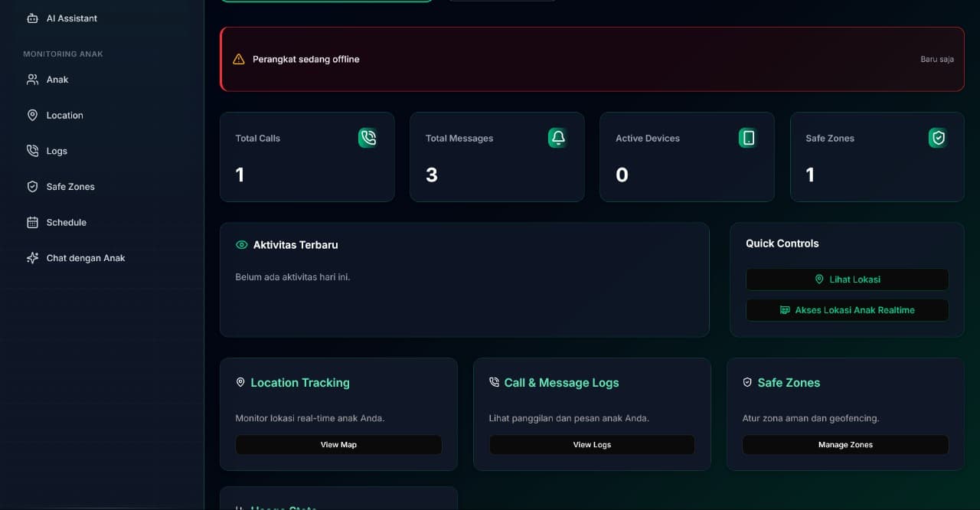The image size is (980, 510).
Task: Open Akses Lokasi Anak Realtime
Action: (x=847, y=309)
